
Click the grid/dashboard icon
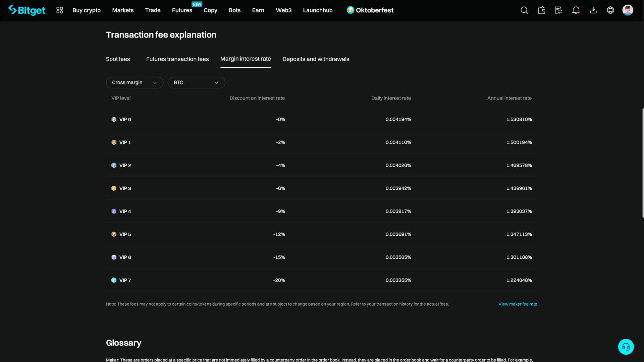(x=60, y=10)
